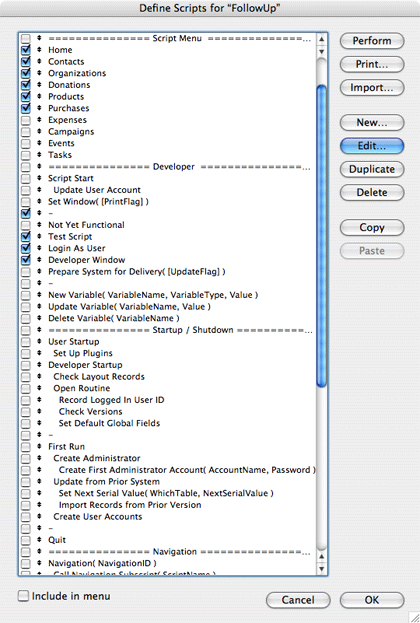Click the reorder handle beside Create User Accounts
Viewport: 420px width, 623px height.
click(x=39, y=516)
